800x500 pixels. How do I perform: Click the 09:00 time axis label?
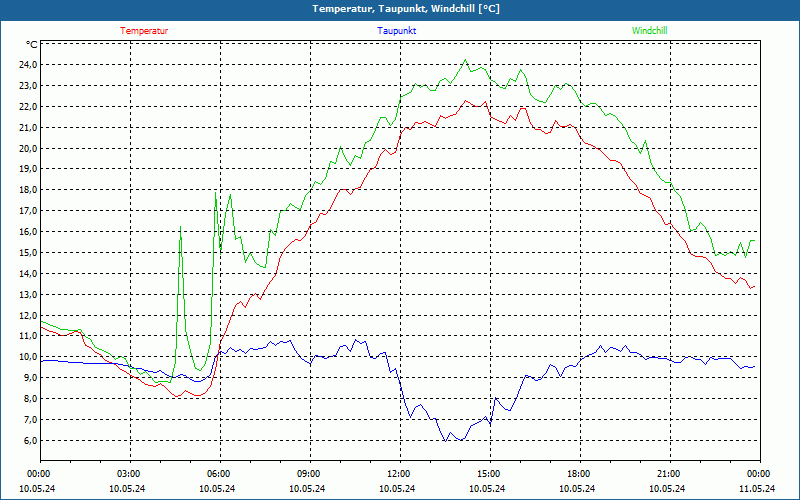pos(310,474)
